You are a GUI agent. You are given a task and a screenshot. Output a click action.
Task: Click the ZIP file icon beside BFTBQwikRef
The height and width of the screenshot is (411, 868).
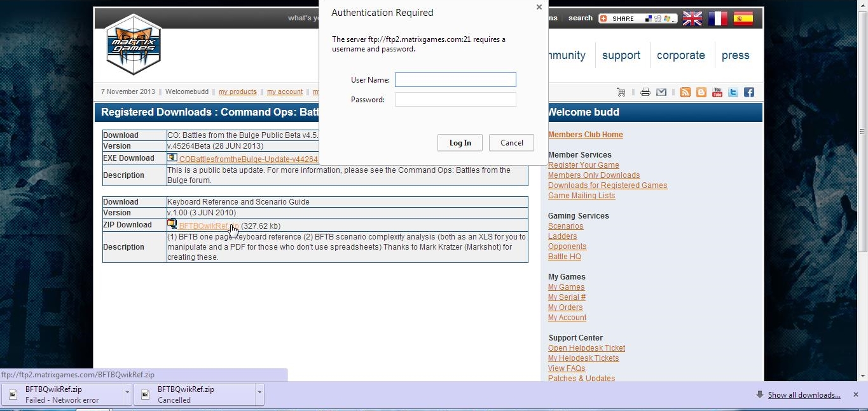(172, 224)
